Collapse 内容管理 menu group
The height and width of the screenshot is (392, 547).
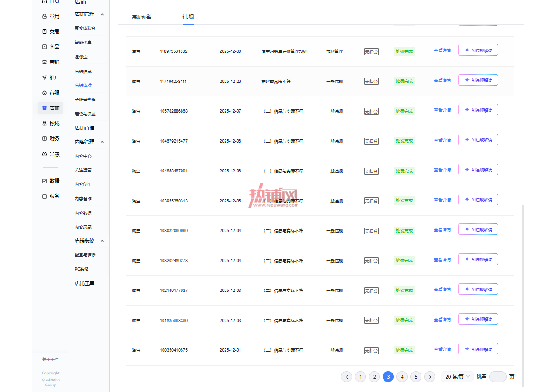coord(102,142)
